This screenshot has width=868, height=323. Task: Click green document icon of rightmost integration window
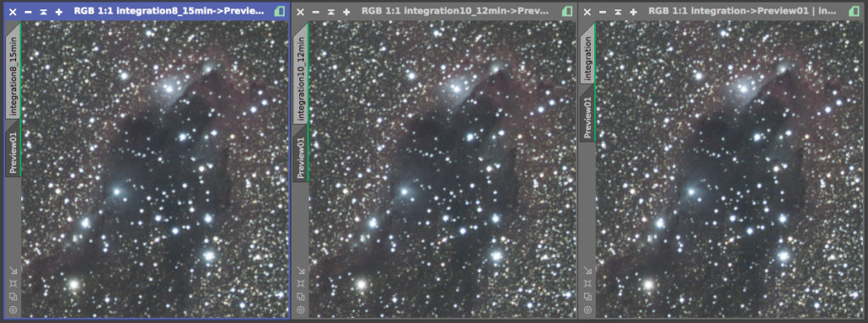[854, 11]
